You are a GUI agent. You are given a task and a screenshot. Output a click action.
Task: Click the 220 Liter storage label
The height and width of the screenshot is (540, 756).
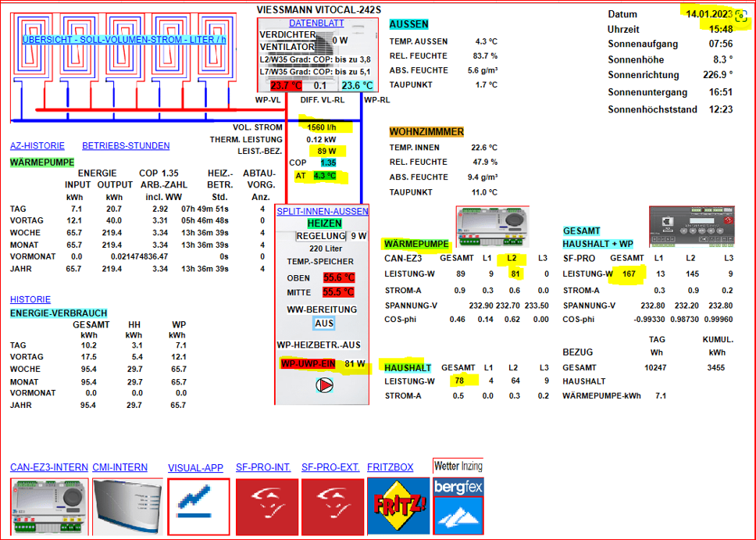(x=326, y=249)
